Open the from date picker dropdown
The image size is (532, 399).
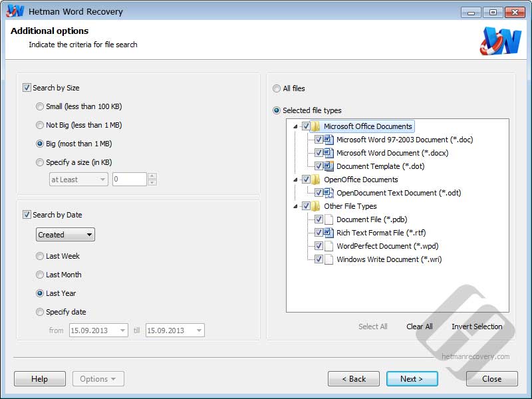(x=122, y=330)
